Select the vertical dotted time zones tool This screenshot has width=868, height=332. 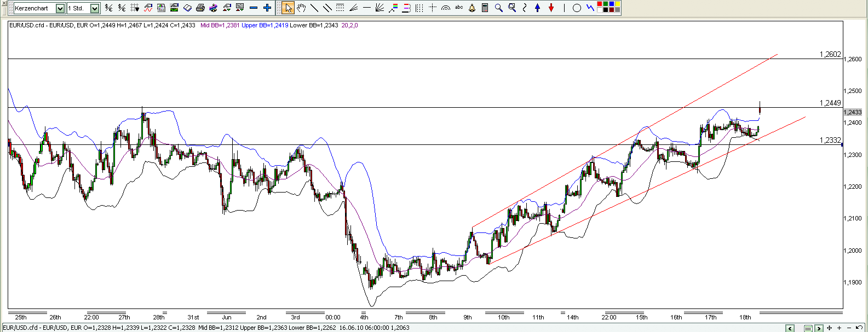pyautogui.click(x=419, y=8)
